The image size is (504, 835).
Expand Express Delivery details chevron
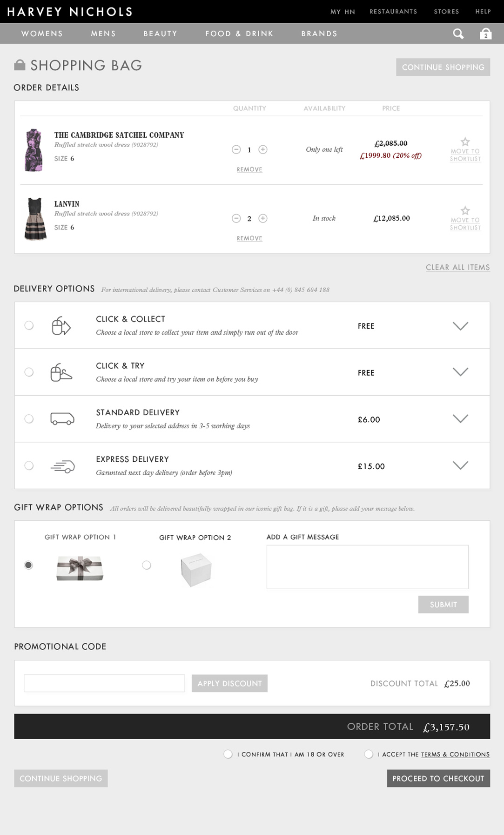(x=460, y=465)
